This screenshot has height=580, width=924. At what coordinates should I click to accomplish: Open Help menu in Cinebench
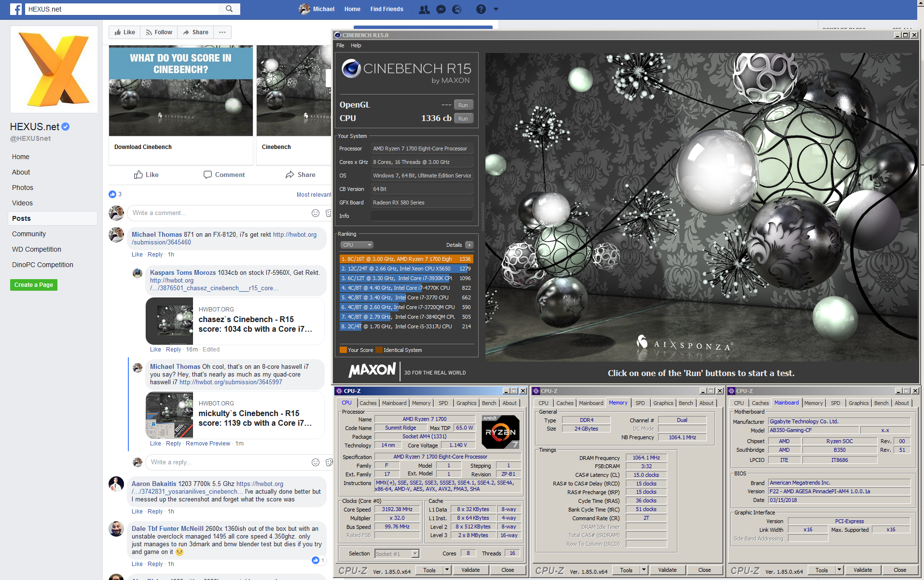point(356,45)
